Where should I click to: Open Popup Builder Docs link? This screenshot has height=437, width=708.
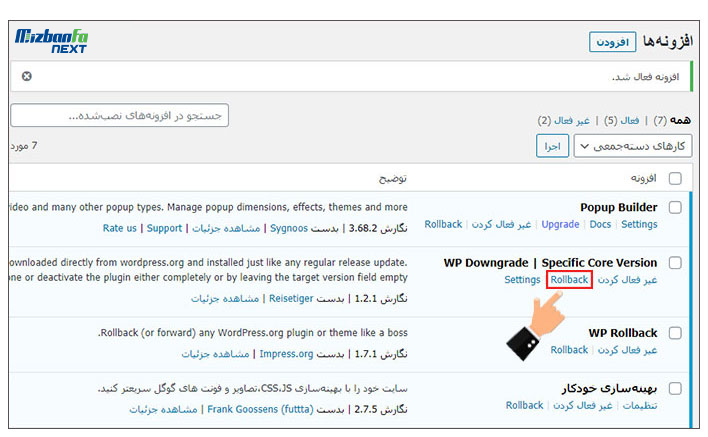tap(600, 224)
